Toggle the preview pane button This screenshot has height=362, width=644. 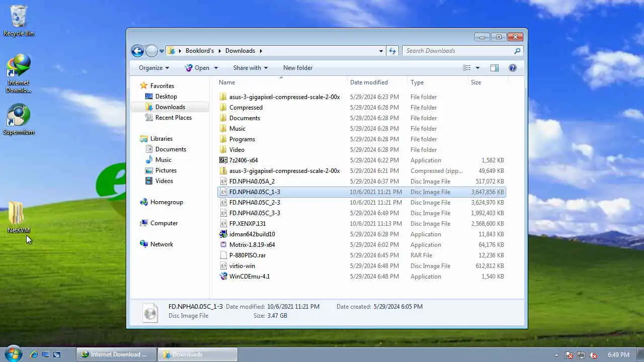click(495, 68)
